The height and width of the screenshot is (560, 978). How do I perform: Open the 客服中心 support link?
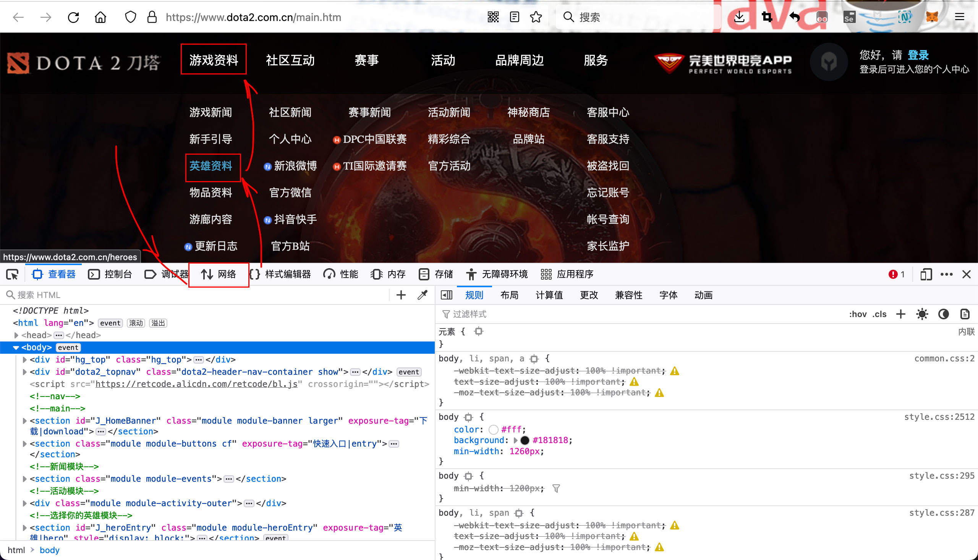[608, 113]
